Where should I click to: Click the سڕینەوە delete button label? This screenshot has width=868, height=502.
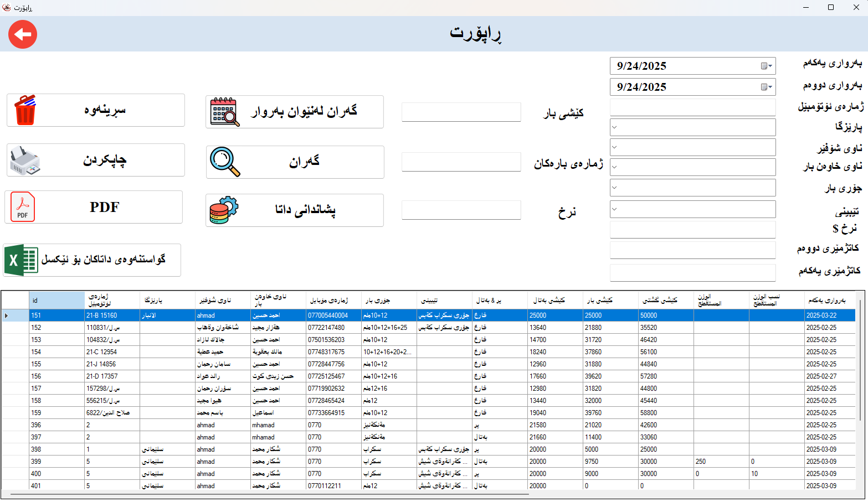105,110
